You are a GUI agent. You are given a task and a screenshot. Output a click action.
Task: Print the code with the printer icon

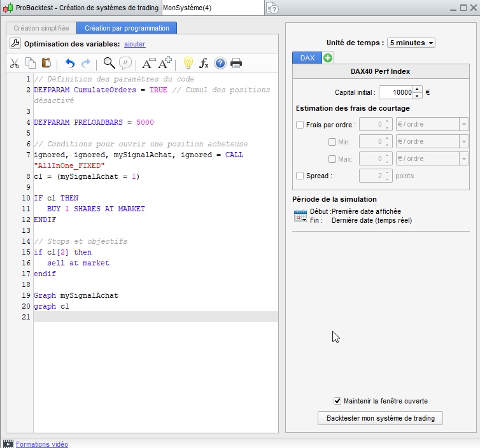[236, 63]
